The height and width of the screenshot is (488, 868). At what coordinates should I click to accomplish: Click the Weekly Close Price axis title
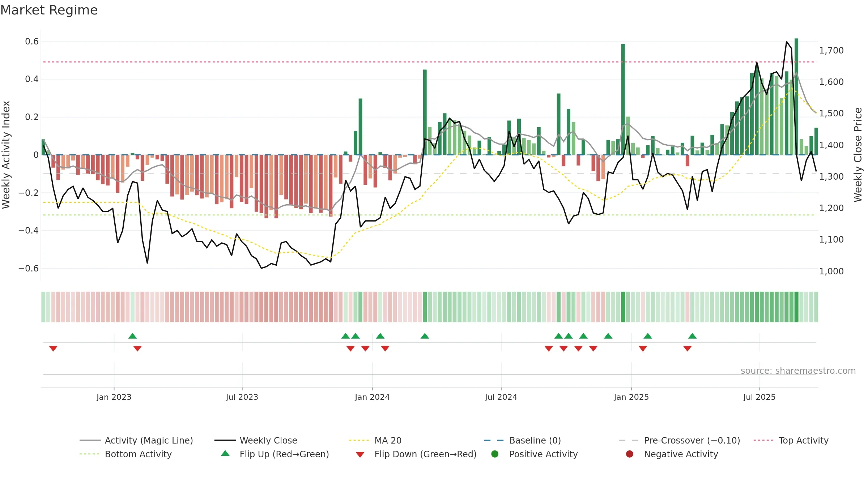pos(858,155)
